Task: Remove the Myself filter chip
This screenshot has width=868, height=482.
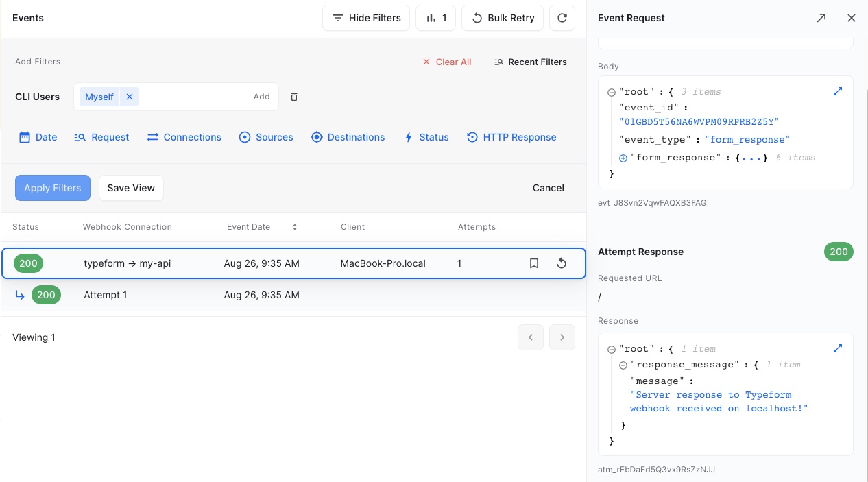Action: point(130,97)
